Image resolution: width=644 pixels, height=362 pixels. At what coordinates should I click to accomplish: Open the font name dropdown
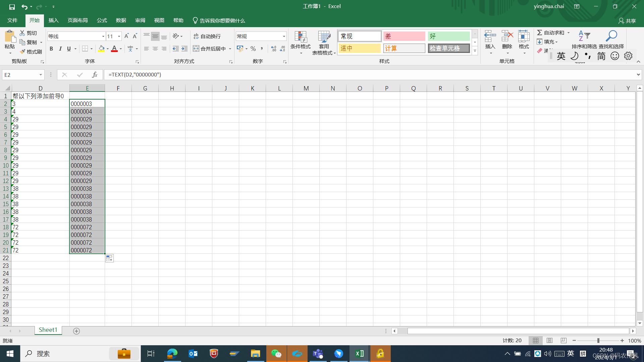pos(103,36)
